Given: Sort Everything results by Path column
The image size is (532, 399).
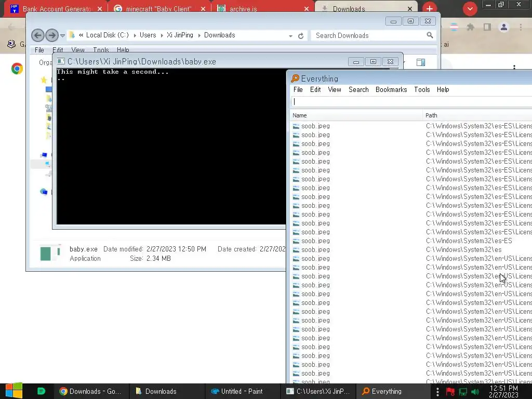Looking at the screenshot, I should click(477, 115).
